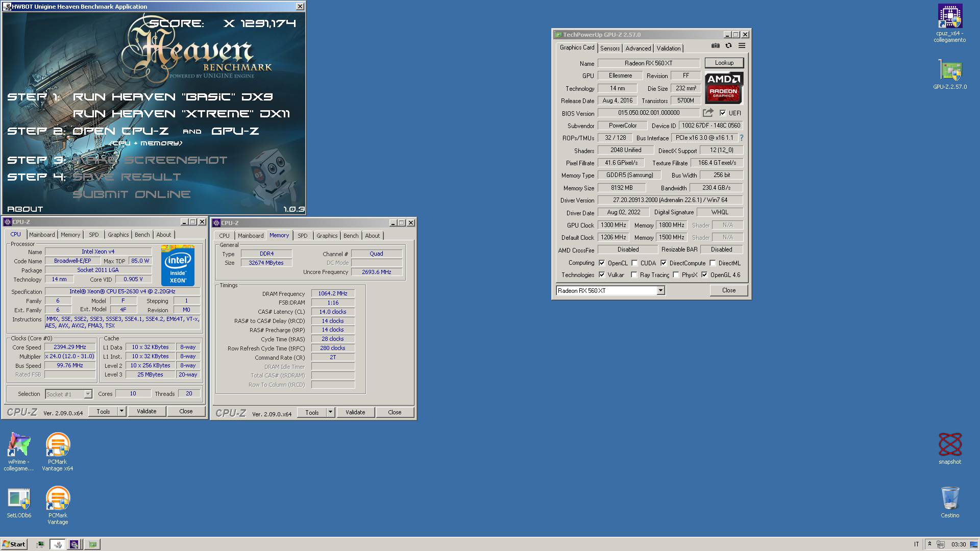Click the GPU-Z refresh icon

click(729, 46)
